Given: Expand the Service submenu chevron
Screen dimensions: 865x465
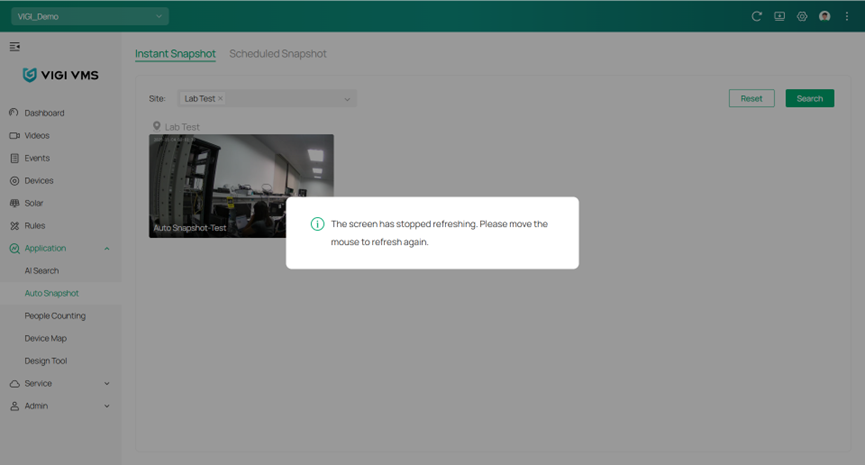Looking at the screenshot, I should (x=107, y=383).
